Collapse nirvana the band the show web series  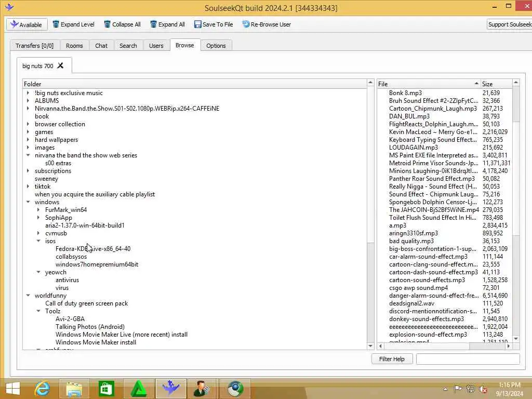[x=28, y=155]
